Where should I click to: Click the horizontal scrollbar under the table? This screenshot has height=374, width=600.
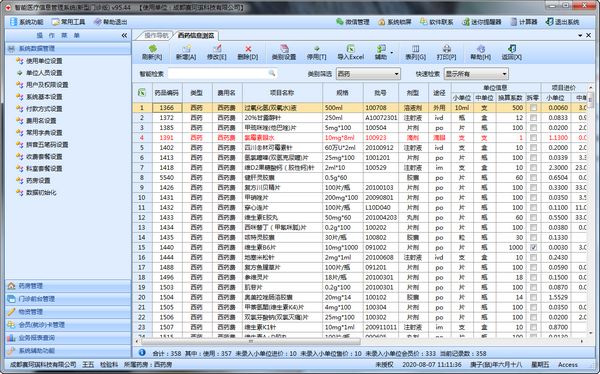[x=251, y=341]
